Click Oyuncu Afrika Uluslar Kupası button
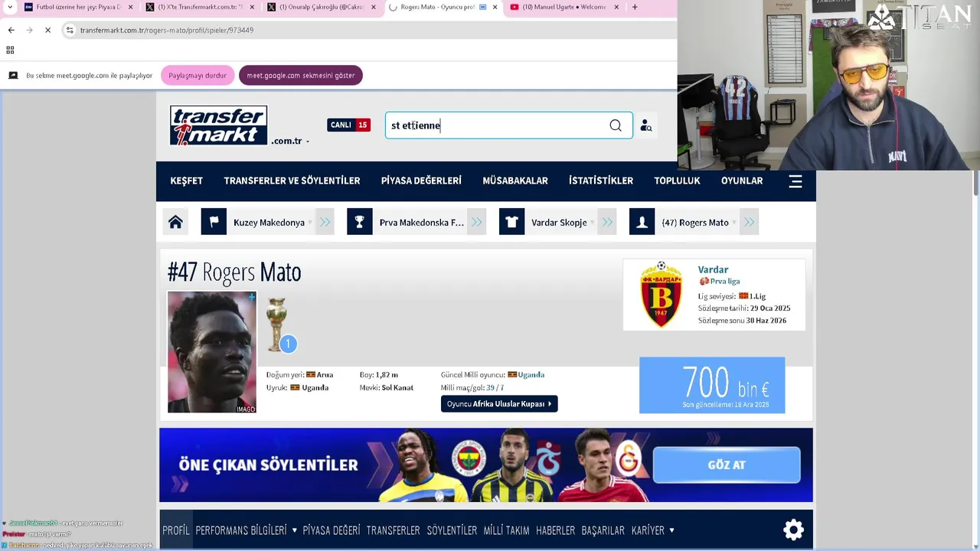 [499, 404]
